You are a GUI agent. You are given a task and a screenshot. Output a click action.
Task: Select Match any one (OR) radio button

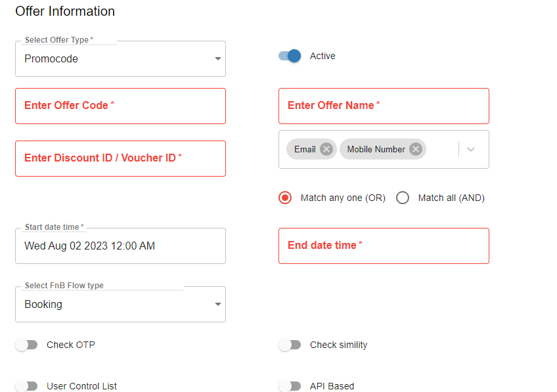pos(285,198)
